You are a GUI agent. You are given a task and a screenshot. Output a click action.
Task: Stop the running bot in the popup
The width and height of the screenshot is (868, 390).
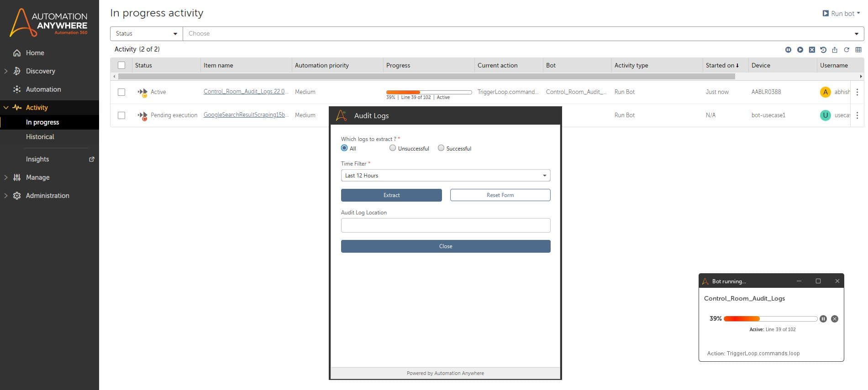click(835, 319)
